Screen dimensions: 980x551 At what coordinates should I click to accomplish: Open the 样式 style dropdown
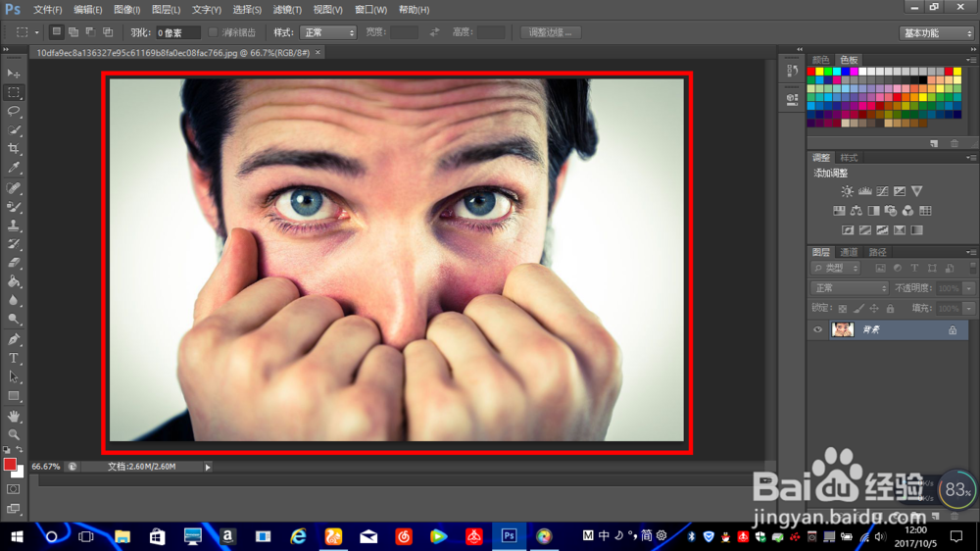click(327, 32)
